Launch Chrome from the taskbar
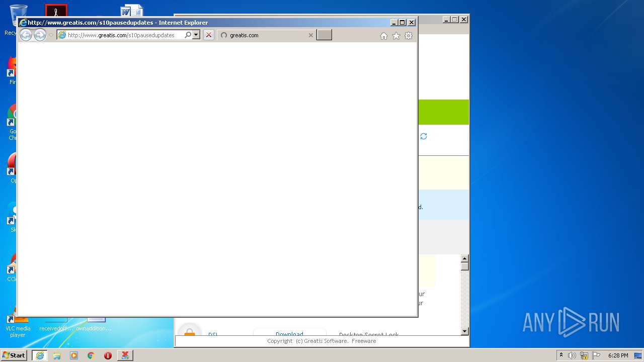Screen dimensions: 644x362 [x=91, y=355]
